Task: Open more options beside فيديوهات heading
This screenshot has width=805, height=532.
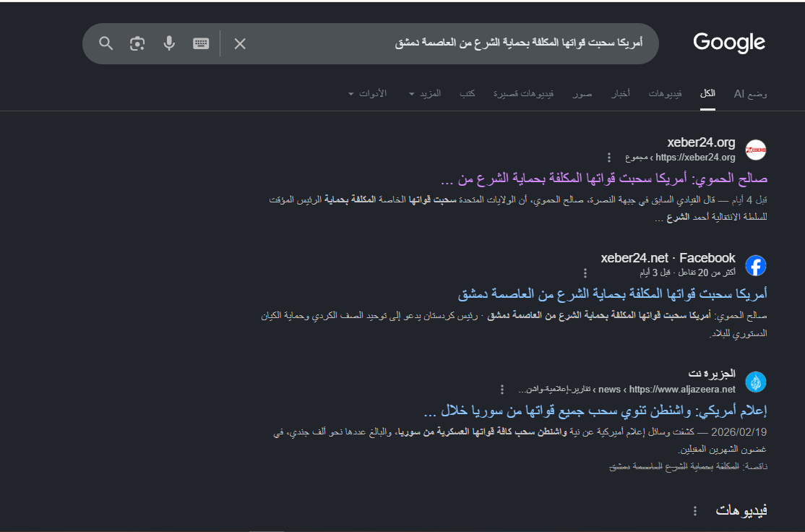Action: 694,510
